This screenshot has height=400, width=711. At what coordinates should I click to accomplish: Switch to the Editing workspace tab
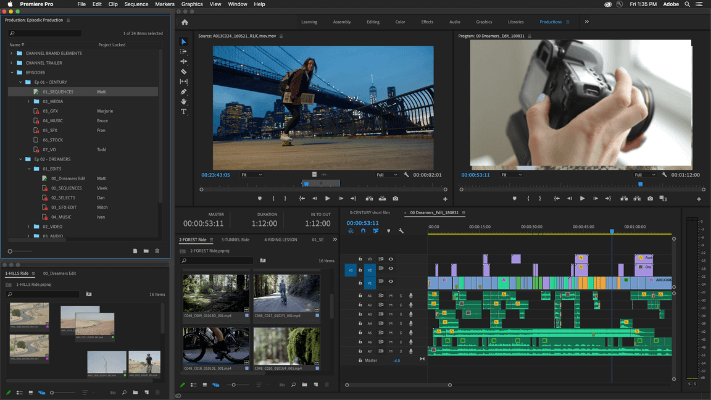tap(374, 20)
